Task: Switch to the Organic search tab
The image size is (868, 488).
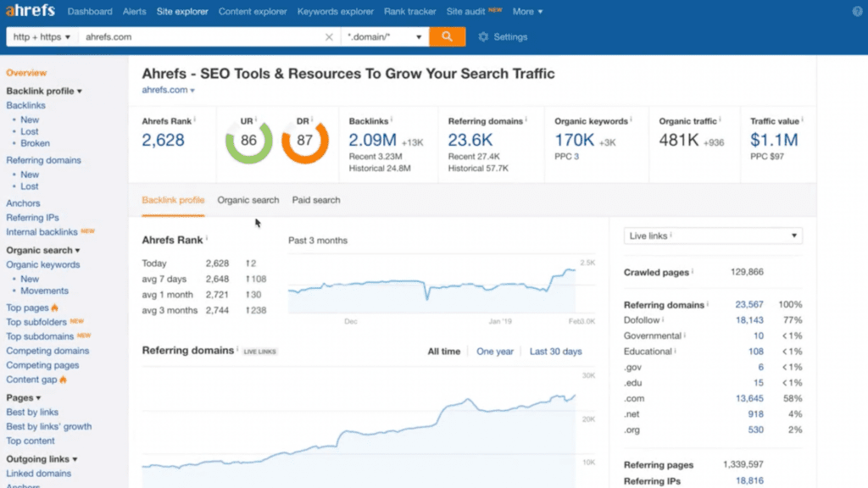Action: click(248, 200)
